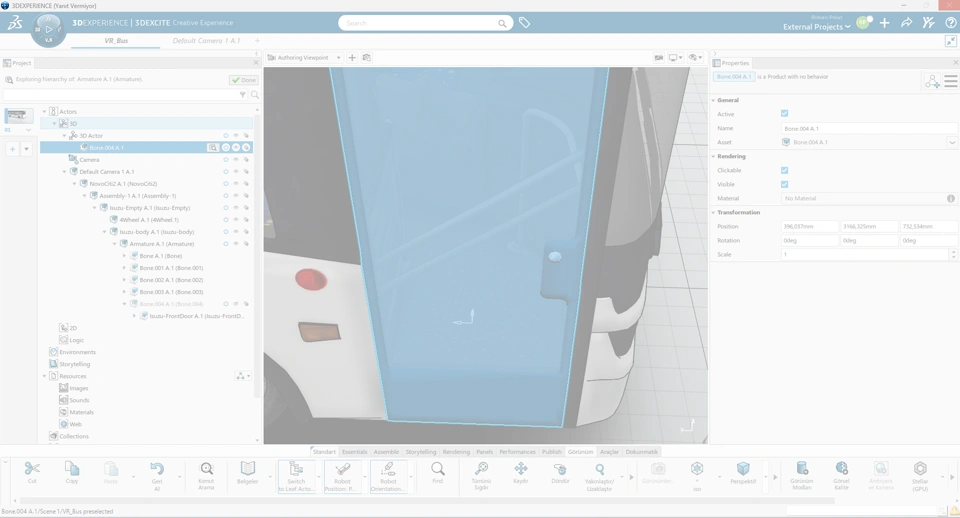Screen dimensions: 960x518
Task: Click the Name input field
Action: click(x=869, y=129)
